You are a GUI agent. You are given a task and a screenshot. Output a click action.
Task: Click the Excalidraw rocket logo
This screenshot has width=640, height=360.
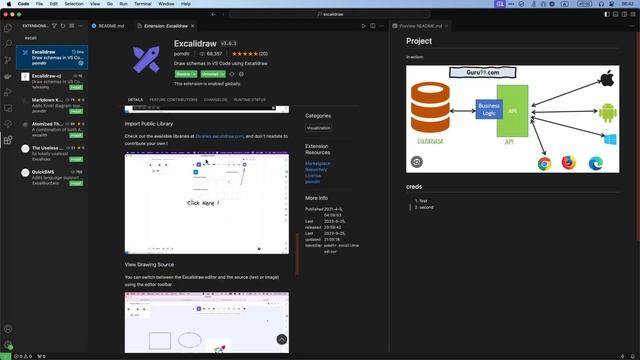tap(146, 60)
